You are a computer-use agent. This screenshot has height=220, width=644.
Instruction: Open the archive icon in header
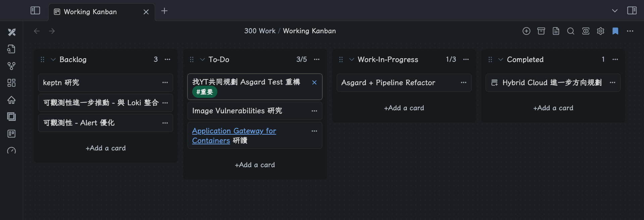tap(541, 31)
